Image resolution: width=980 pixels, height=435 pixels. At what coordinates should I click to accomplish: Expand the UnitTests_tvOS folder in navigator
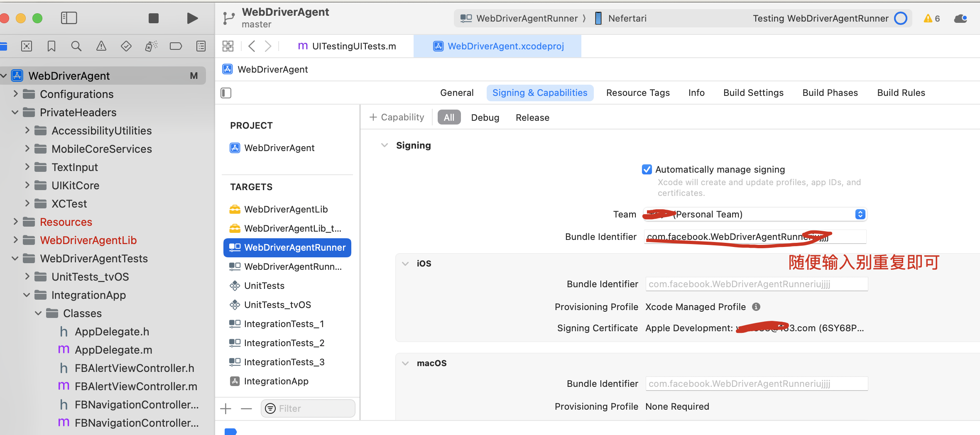(27, 276)
